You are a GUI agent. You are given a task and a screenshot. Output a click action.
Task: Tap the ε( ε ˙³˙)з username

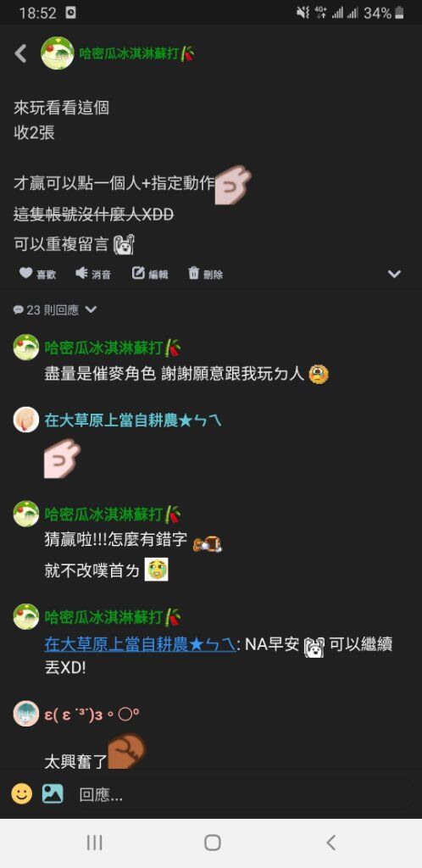(x=92, y=714)
